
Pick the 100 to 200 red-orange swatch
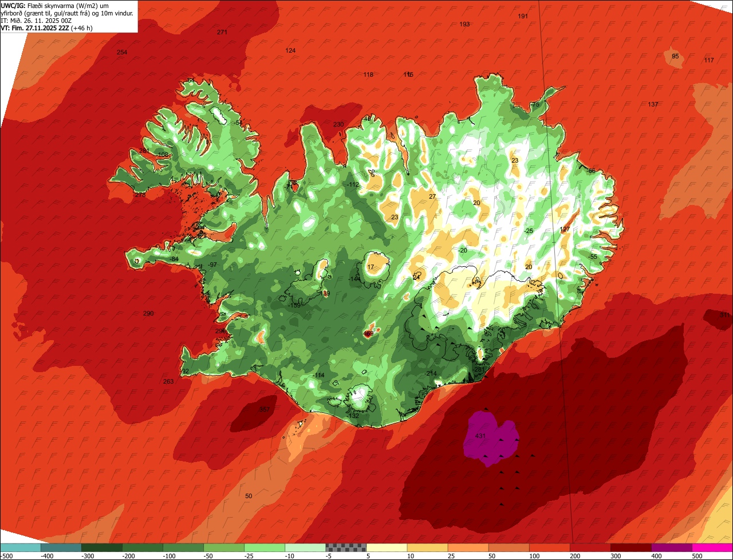click(549, 547)
